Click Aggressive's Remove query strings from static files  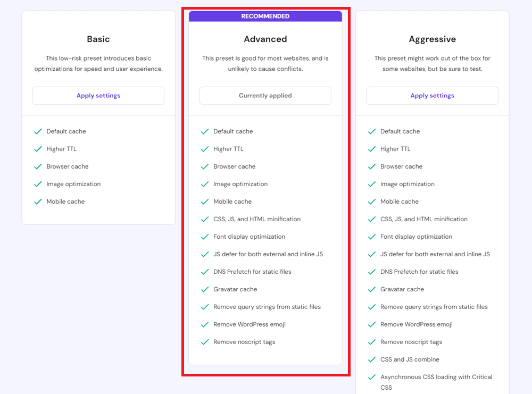pos(434,307)
